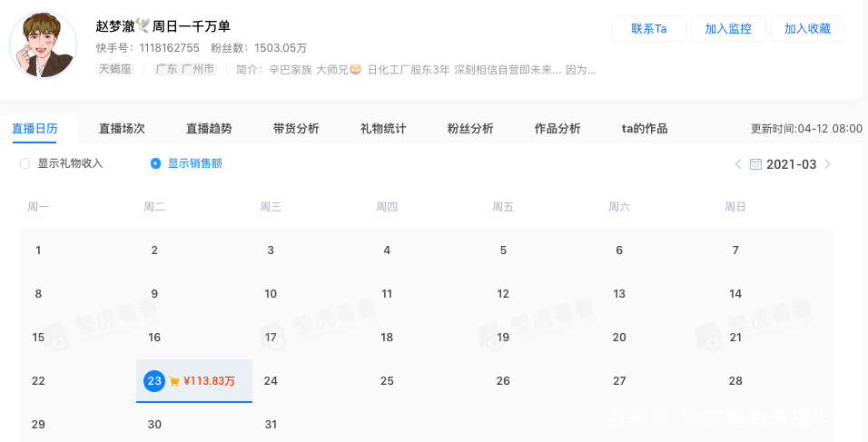This screenshot has width=868, height=442.
Task: Click the 加入监控 button
Action: [x=728, y=29]
